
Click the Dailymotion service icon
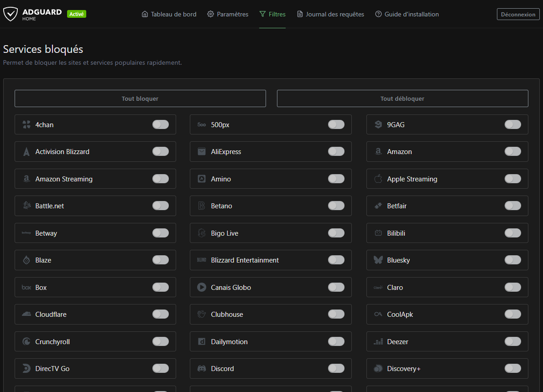coord(202,341)
